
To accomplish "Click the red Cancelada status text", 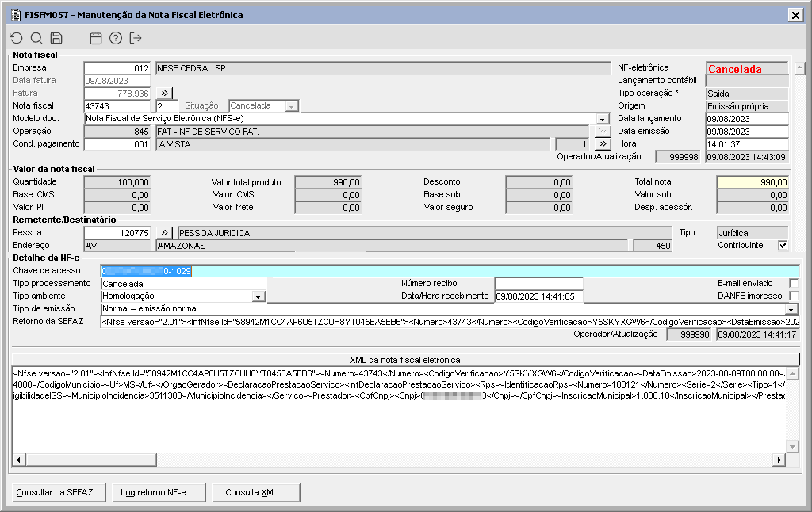I will pyautogui.click(x=735, y=69).
